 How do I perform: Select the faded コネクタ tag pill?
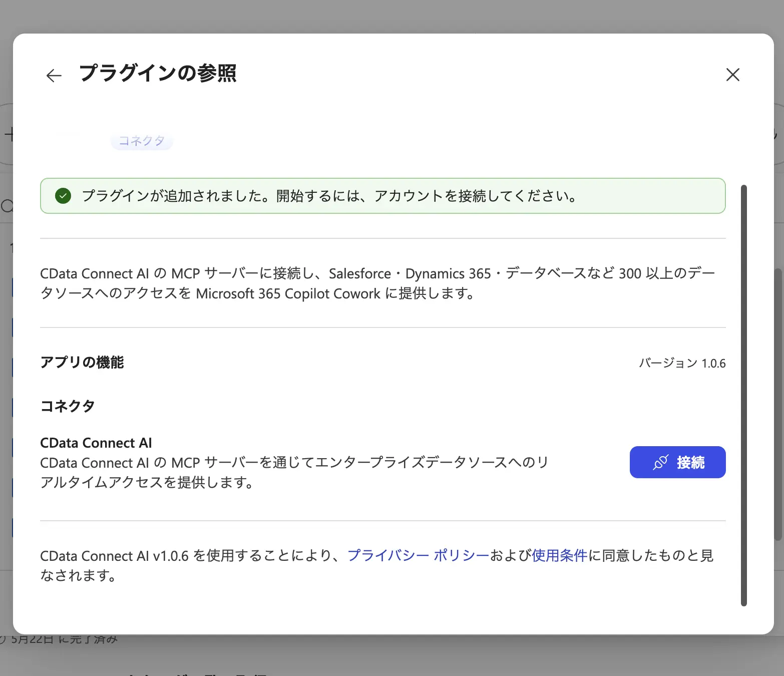142,141
